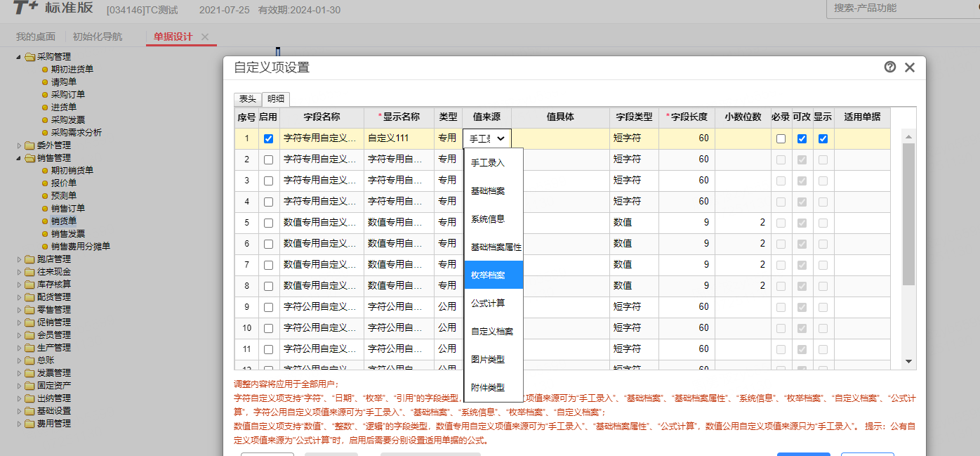Choose 公式计算 from the dropdown list
The width and height of the screenshot is (980, 456).
[x=494, y=303]
